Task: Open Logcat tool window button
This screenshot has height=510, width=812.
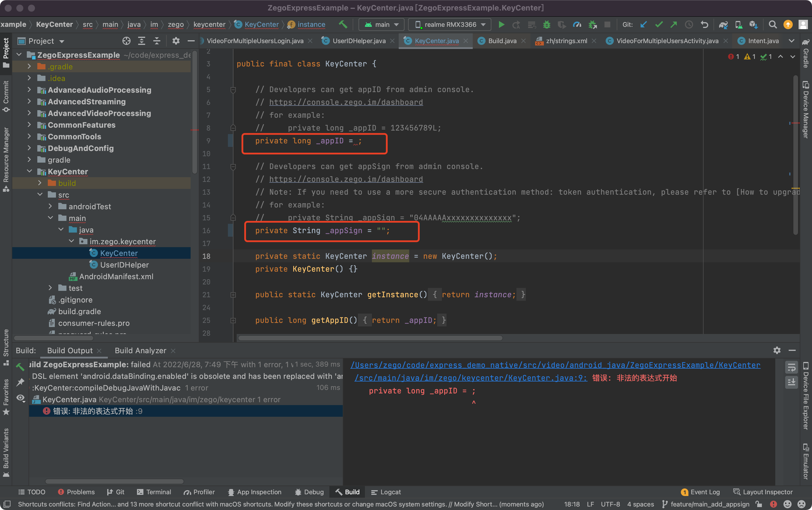Action: (386, 492)
